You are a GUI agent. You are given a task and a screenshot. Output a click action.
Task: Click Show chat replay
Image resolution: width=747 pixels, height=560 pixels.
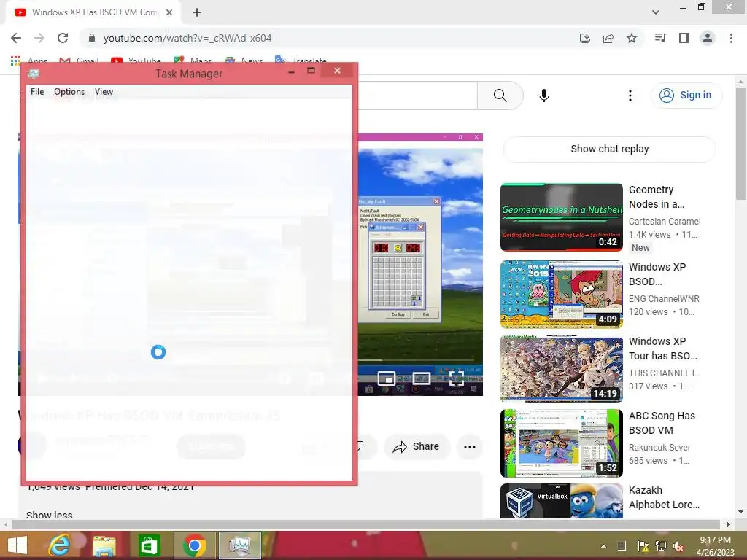[609, 149]
